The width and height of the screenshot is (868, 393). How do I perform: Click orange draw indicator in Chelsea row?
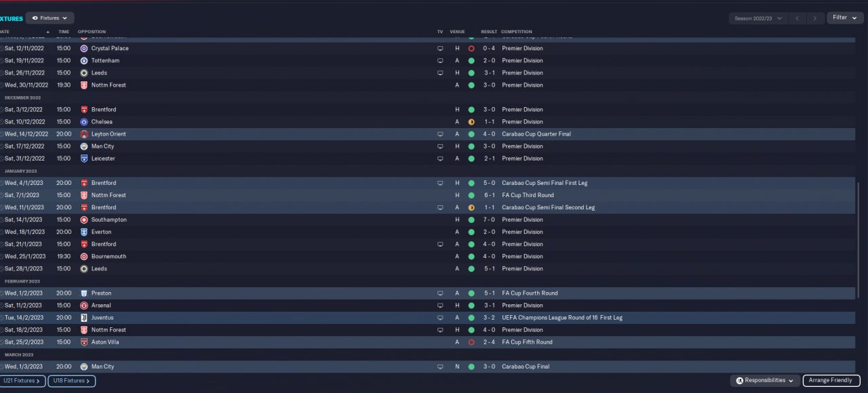tap(471, 122)
